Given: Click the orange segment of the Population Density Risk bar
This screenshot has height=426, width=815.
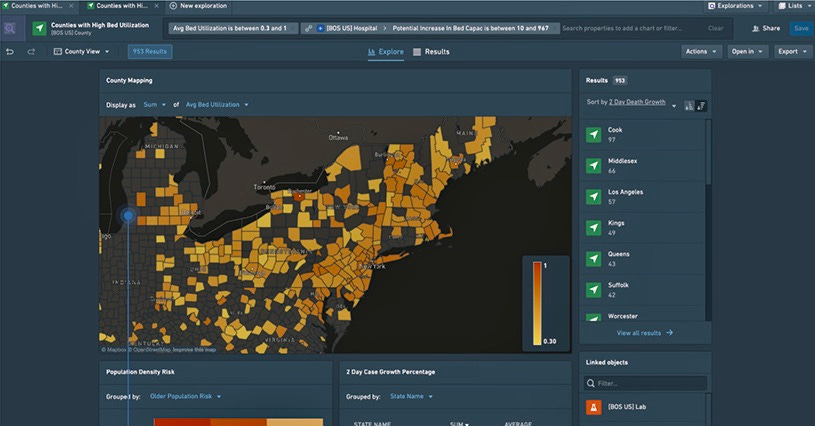Looking at the screenshot, I should coord(239,422).
